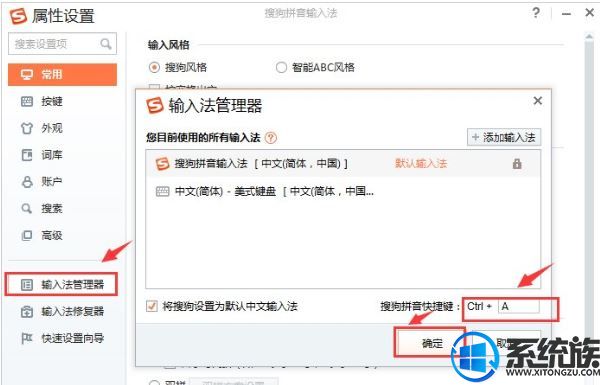Click the 默认输入法 label
Viewport: 600px width, 385px height.
[x=421, y=163]
